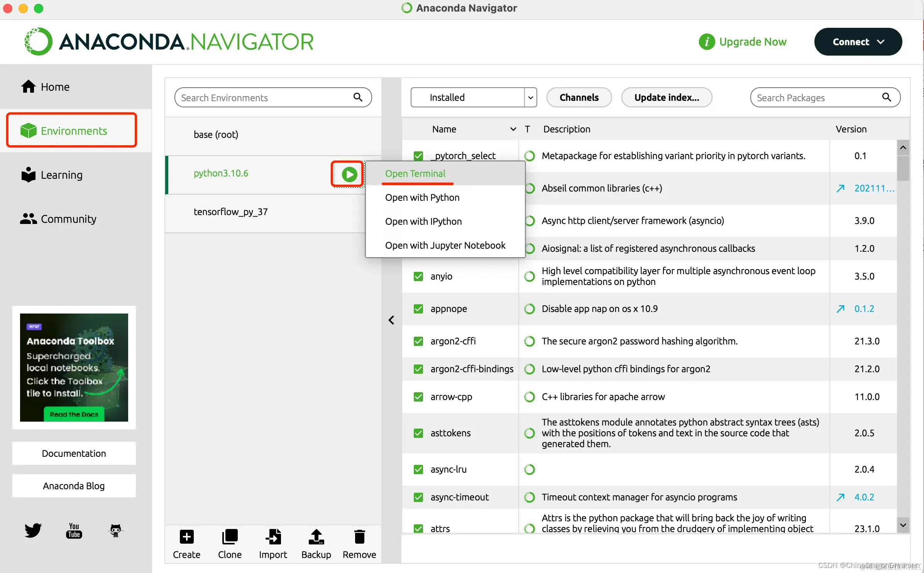Viewport: 924px width, 573px height.
Task: Open the YouTube icon link
Action: [74, 531]
